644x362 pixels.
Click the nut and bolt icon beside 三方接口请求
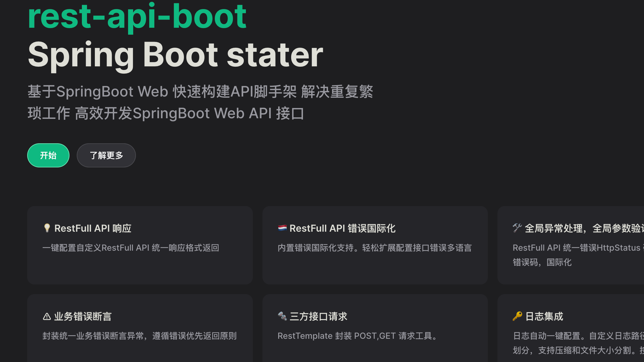point(282,316)
